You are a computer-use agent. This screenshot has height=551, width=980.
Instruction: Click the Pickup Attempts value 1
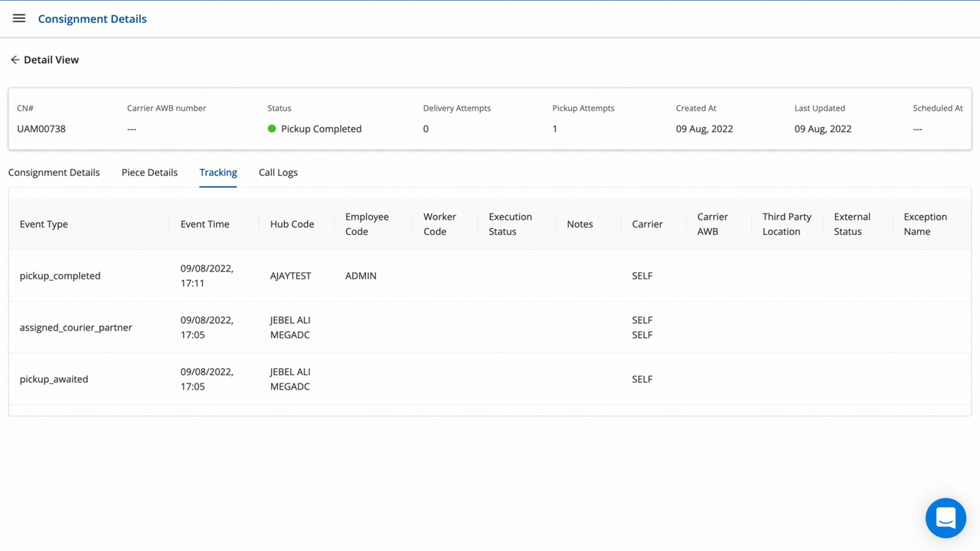coord(555,129)
